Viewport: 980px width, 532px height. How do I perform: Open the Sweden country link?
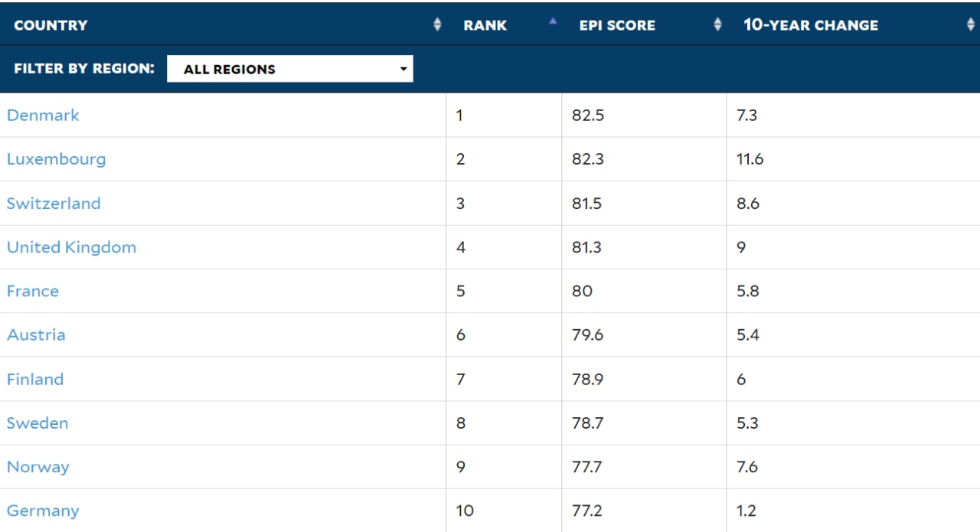[38, 423]
